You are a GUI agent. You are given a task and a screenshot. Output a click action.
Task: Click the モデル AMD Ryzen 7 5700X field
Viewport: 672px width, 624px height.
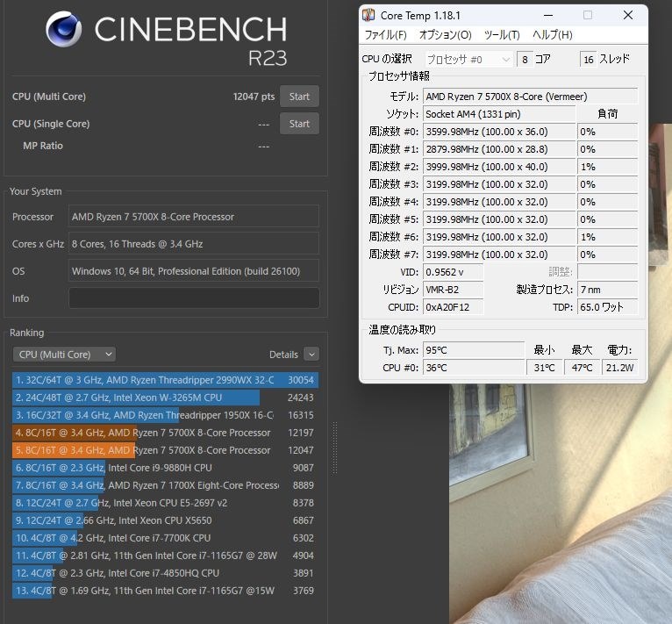(x=530, y=97)
